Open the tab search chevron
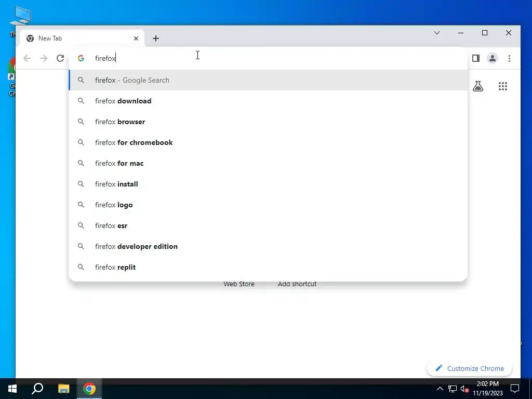The image size is (532, 399). [437, 33]
